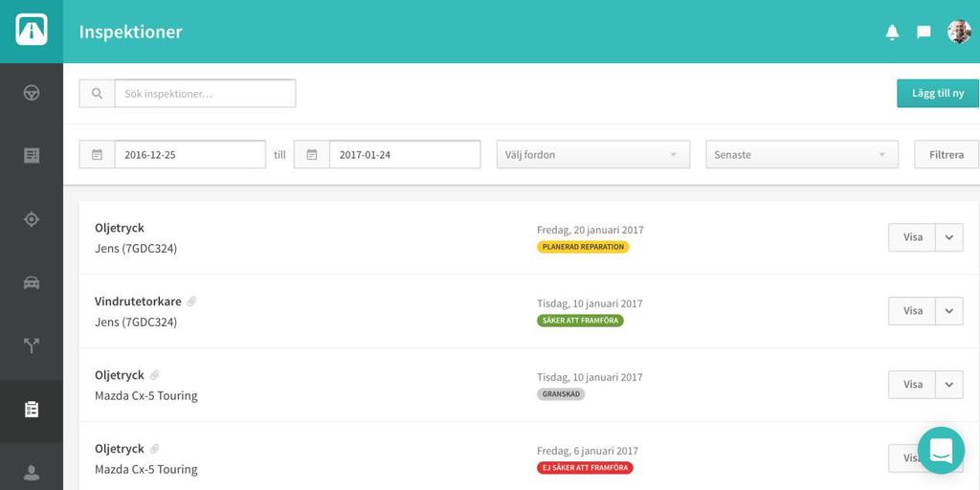The width and height of the screenshot is (980, 490).
Task: Open the steering wheel sidebar section
Action: pos(32,93)
